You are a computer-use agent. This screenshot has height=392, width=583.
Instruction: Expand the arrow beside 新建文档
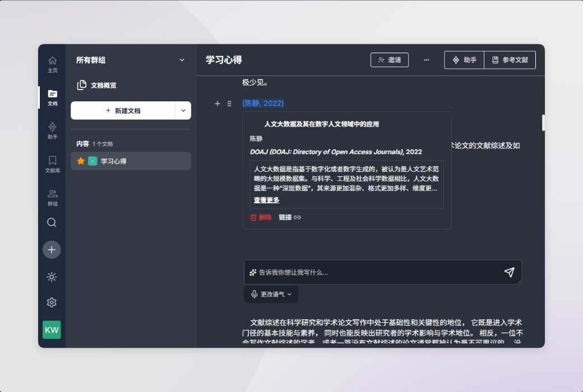pyautogui.click(x=183, y=111)
